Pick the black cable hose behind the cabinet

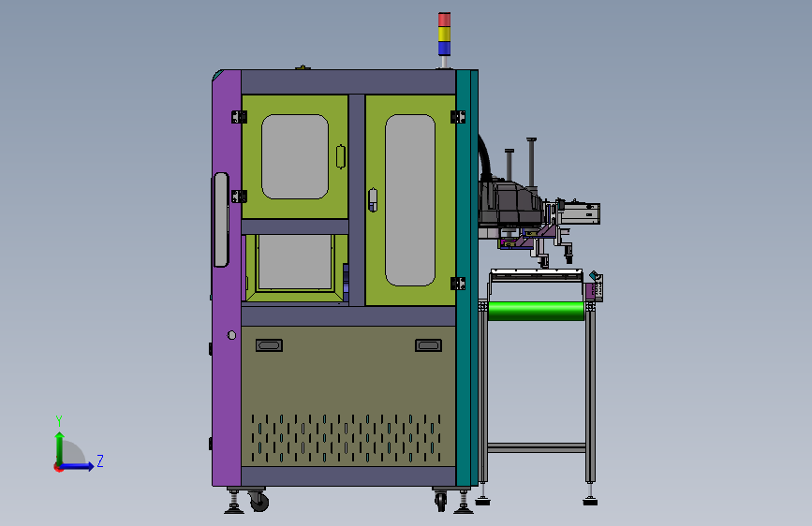tap(484, 158)
